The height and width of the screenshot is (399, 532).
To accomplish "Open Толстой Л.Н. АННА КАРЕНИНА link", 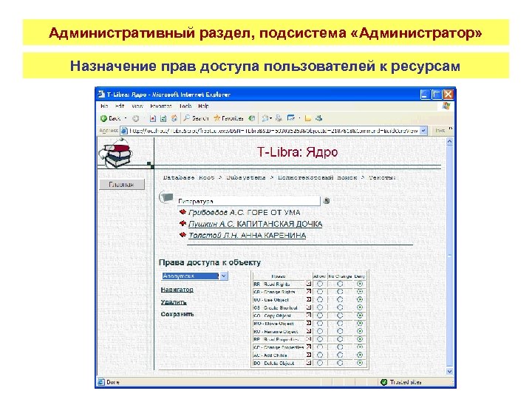I will [247, 235].
